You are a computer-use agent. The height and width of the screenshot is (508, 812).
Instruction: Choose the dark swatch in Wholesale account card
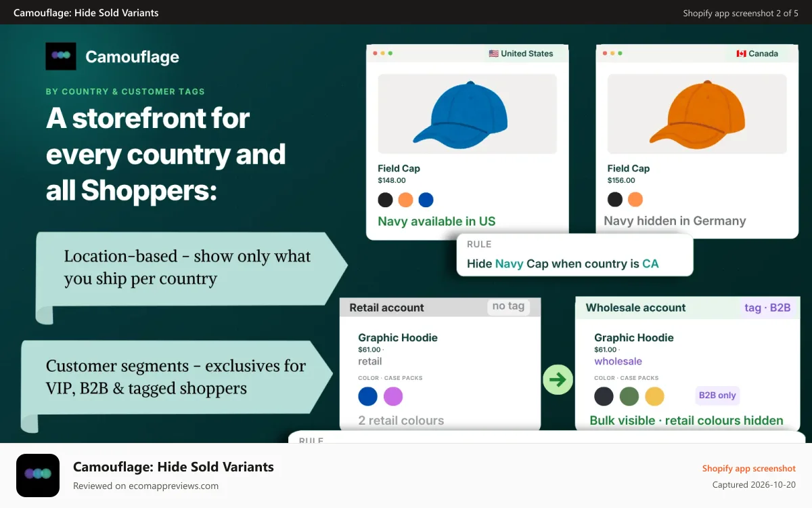coord(604,396)
